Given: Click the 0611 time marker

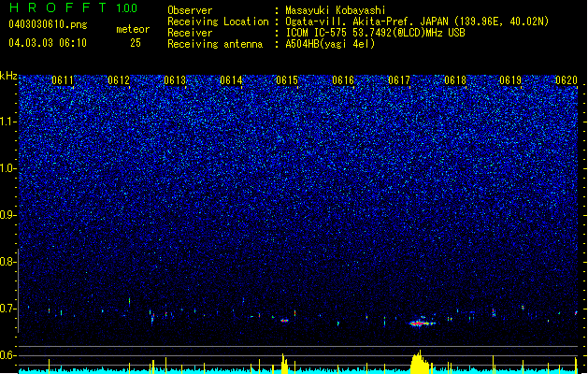Looking at the screenshot, I should (x=63, y=80).
